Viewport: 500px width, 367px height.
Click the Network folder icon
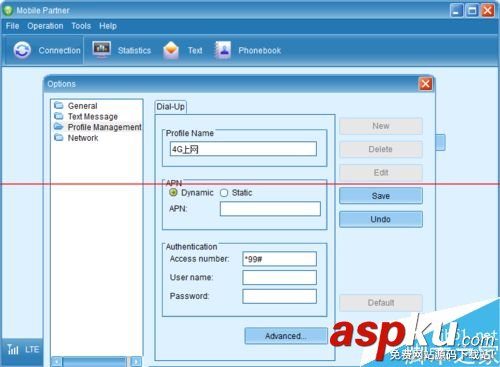coord(59,137)
